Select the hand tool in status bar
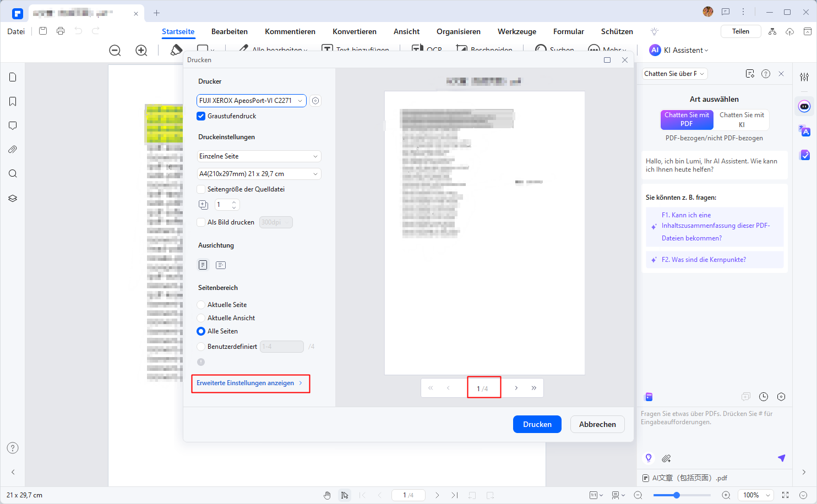This screenshot has width=817, height=504. (x=327, y=495)
